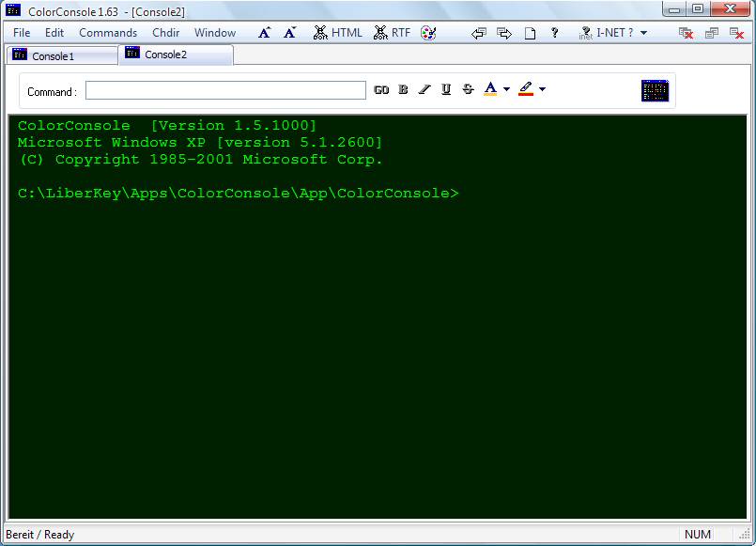Click the first red-X window icon in toolbar

(687, 33)
